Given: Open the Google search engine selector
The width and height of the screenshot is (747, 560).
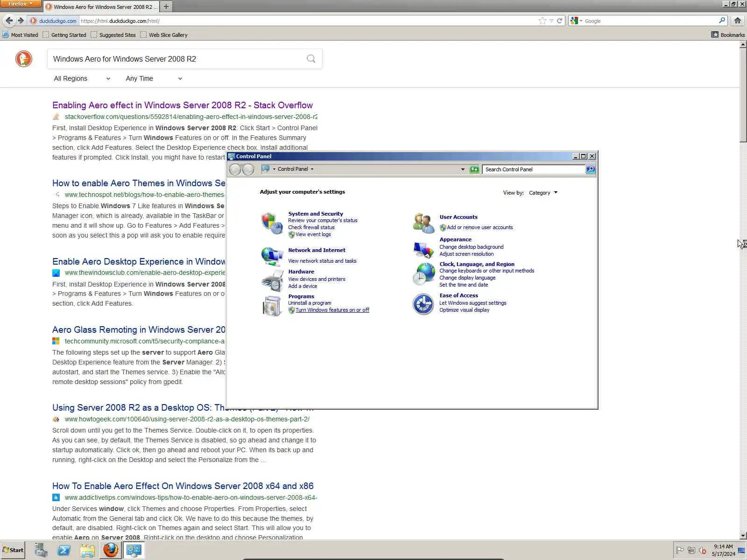Looking at the screenshot, I should 576,21.
